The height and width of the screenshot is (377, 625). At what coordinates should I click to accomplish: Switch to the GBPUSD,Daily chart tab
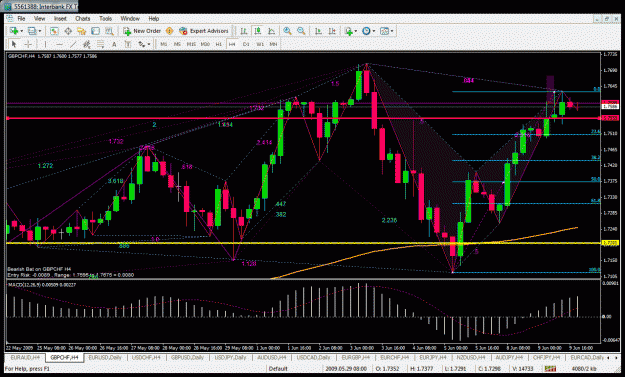click(187, 357)
